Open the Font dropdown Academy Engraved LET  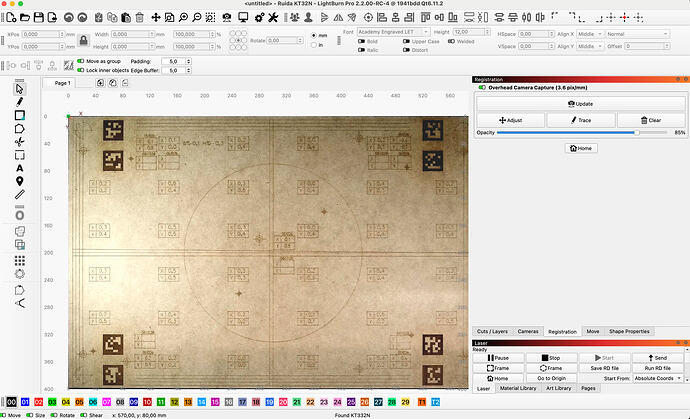(x=393, y=32)
